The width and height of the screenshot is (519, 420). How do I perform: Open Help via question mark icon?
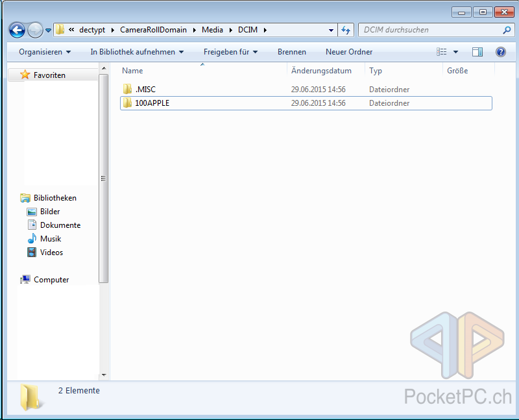point(500,52)
